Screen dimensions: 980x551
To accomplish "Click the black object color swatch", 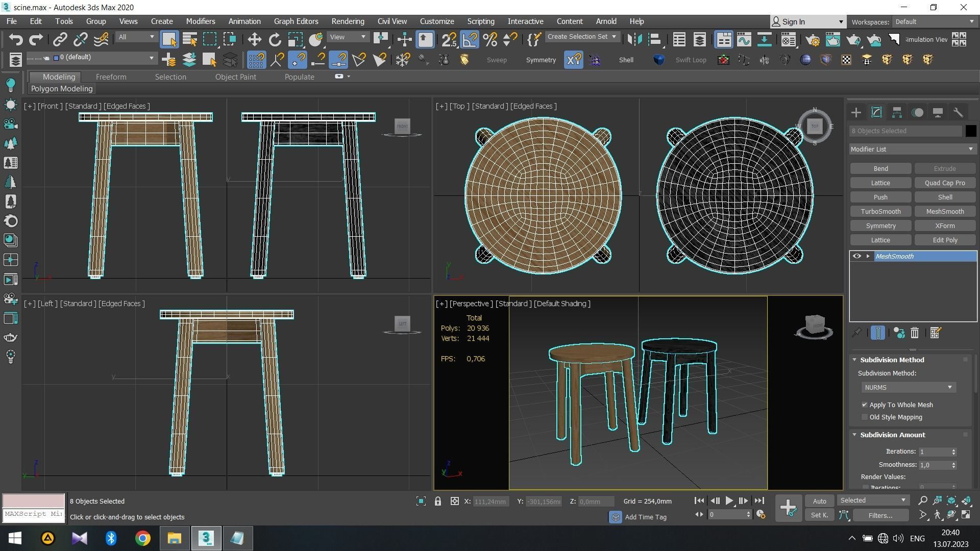I will tap(971, 131).
